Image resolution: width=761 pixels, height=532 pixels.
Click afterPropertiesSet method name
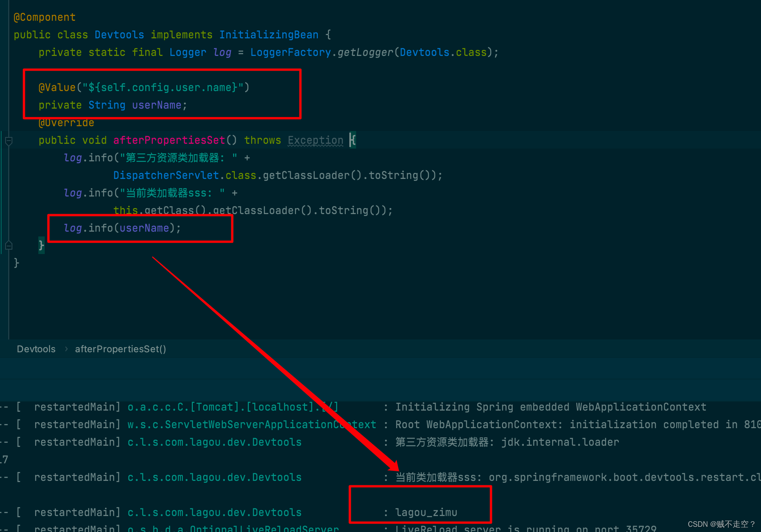[169, 140]
